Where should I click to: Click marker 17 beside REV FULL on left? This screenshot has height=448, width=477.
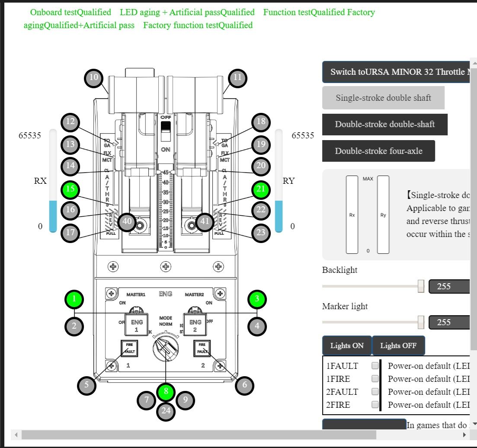point(70,233)
